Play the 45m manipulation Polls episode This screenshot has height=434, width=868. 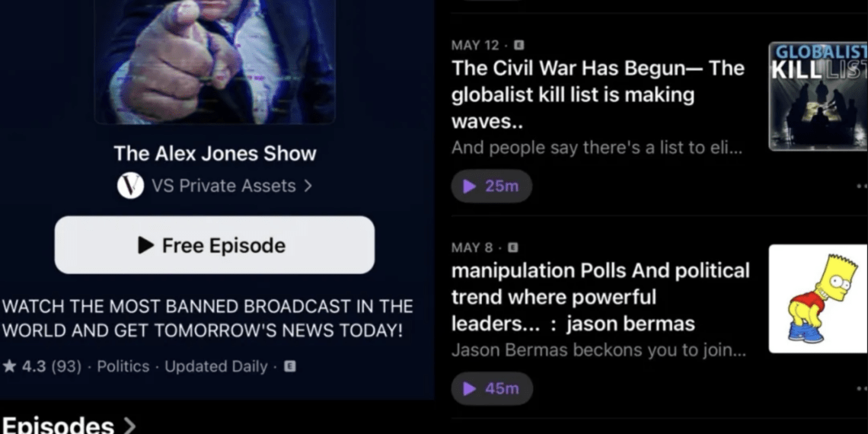coord(492,388)
